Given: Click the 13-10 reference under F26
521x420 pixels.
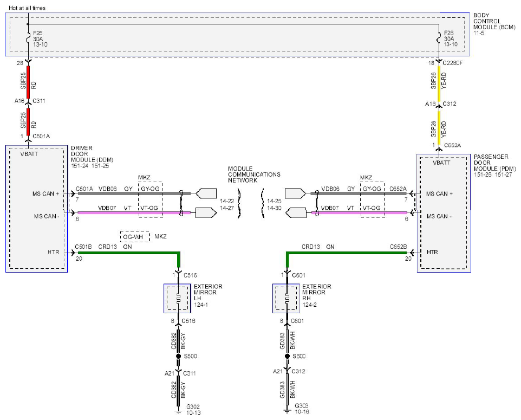Looking at the screenshot, I should click(x=451, y=44).
